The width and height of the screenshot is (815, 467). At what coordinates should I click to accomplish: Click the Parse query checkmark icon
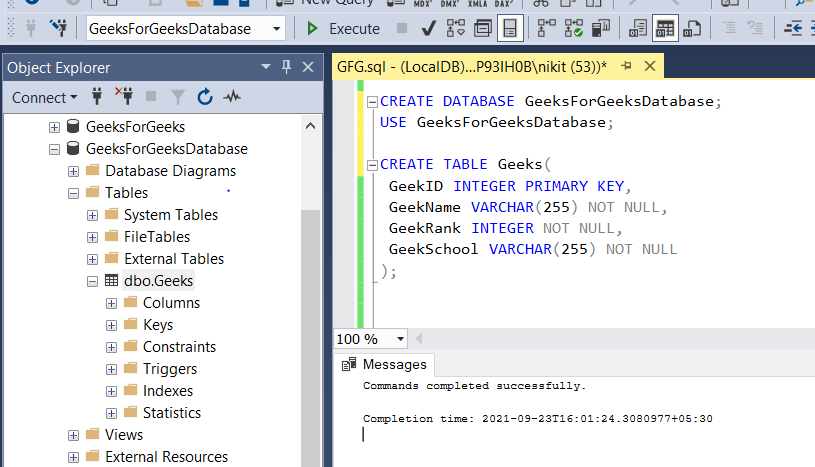428,29
